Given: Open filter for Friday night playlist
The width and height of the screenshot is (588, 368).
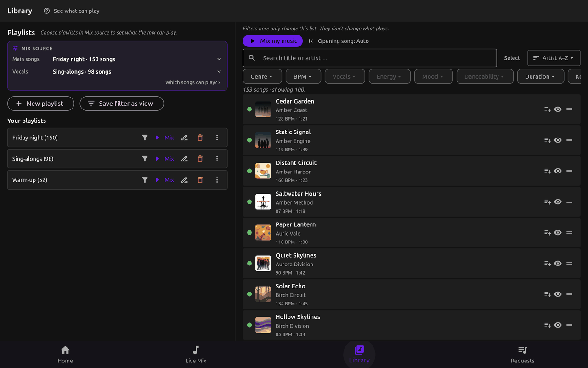Looking at the screenshot, I should [x=145, y=138].
